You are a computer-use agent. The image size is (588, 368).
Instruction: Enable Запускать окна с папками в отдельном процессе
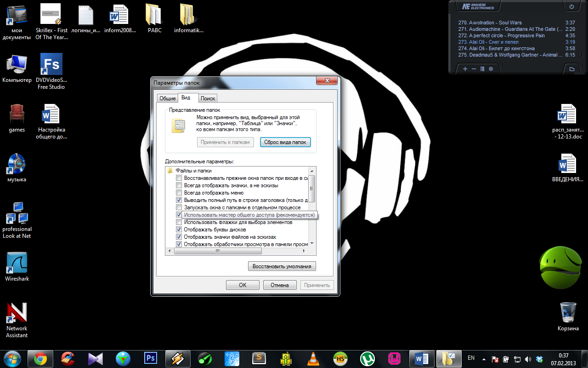179,207
